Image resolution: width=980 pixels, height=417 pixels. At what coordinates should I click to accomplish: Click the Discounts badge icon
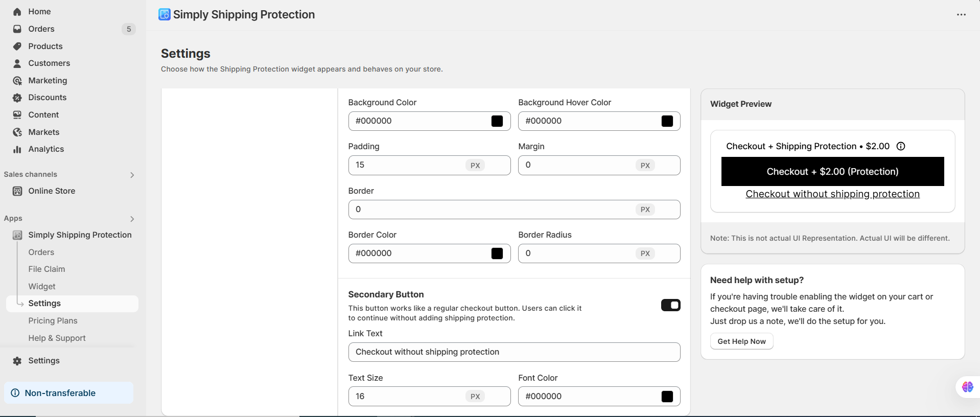point(17,98)
